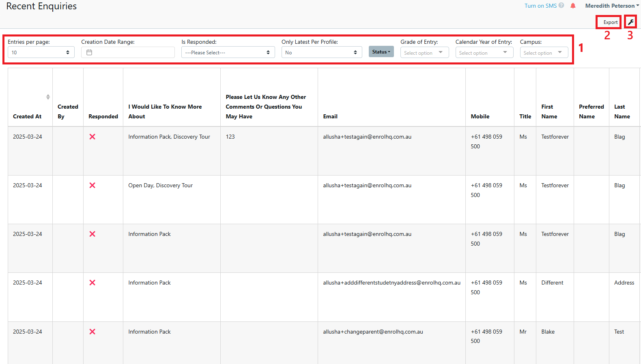641x364 pixels.
Task: Open Campus select option dropdown
Action: coord(544,53)
